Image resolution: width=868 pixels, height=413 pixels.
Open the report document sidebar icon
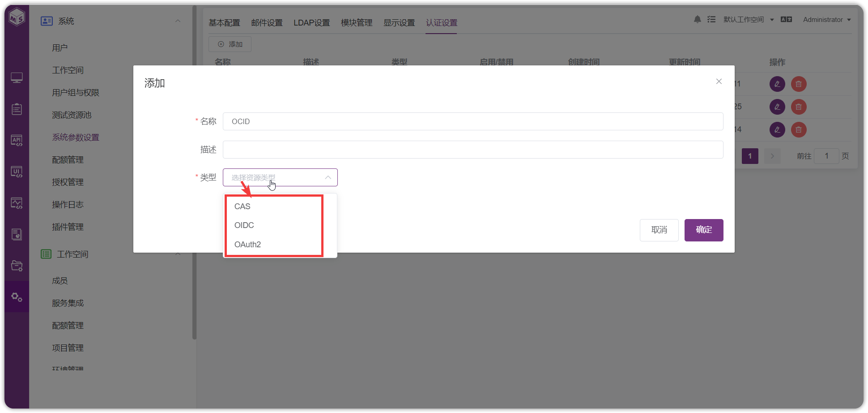[x=17, y=234]
